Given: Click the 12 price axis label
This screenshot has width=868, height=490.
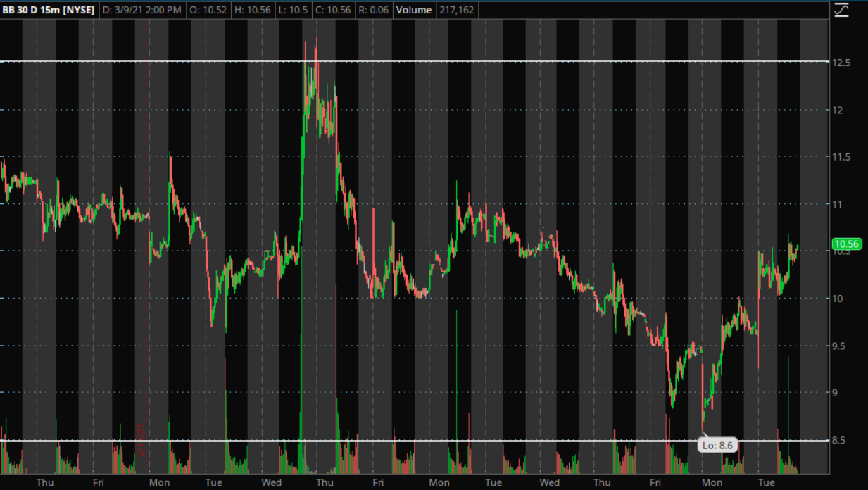Looking at the screenshot, I should click(x=839, y=110).
